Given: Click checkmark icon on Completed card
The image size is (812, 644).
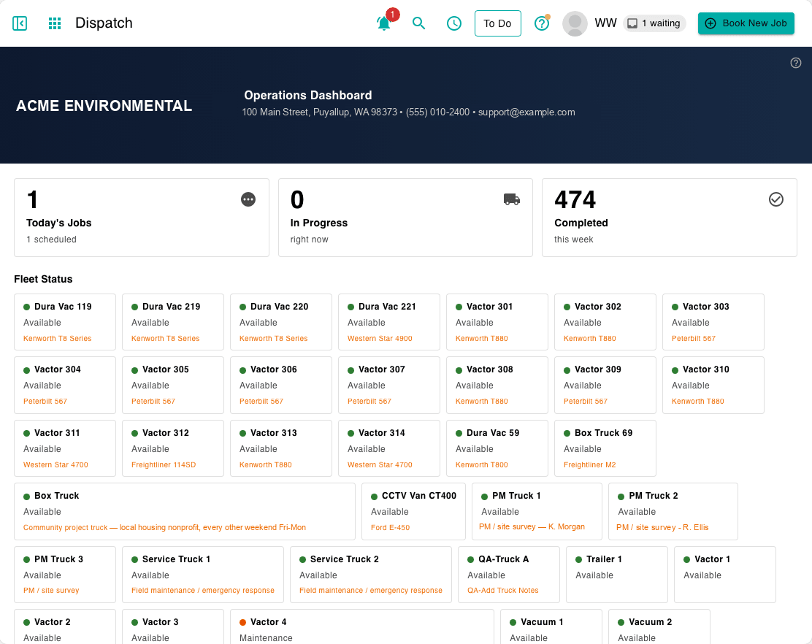Looking at the screenshot, I should coord(775,199).
